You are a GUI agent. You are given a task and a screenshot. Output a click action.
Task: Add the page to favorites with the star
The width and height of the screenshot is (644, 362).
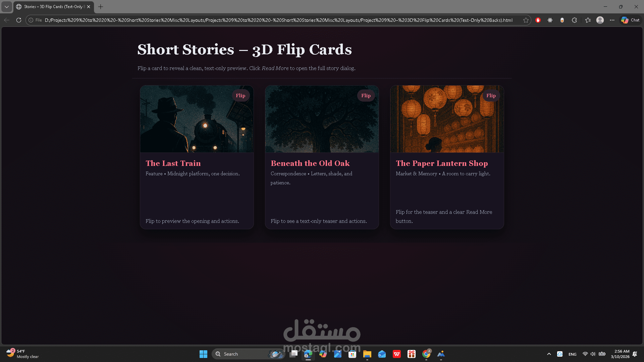click(x=526, y=20)
